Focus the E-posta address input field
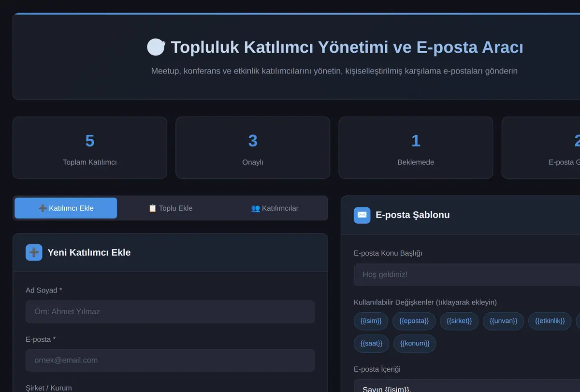 coord(170,361)
